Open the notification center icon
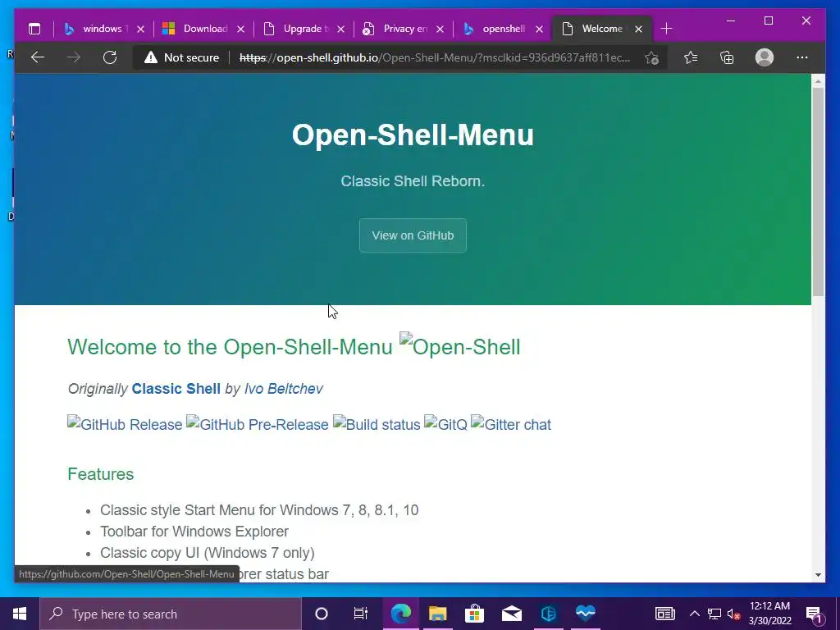This screenshot has height=630, width=840. tap(814, 614)
